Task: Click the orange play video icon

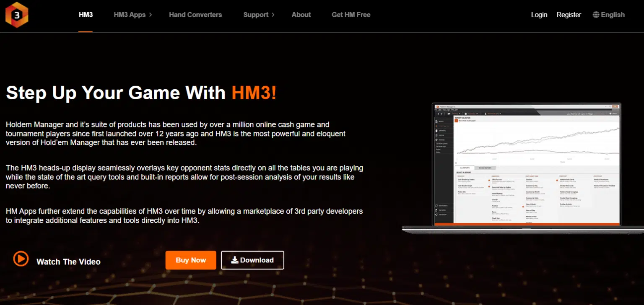Action: click(21, 258)
